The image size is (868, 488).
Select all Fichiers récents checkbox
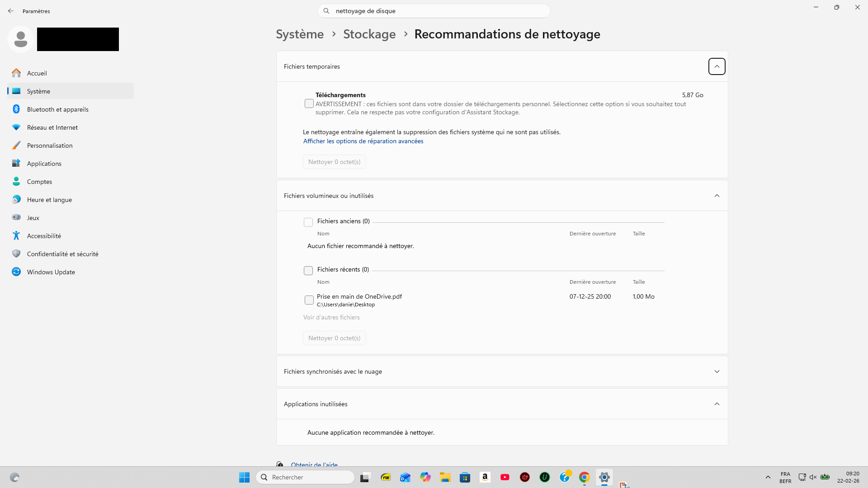point(308,271)
